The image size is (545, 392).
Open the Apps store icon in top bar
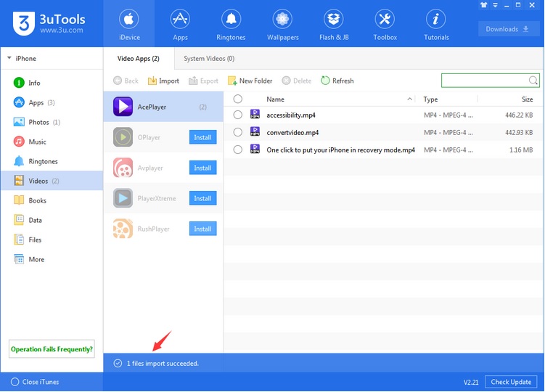pyautogui.click(x=180, y=24)
